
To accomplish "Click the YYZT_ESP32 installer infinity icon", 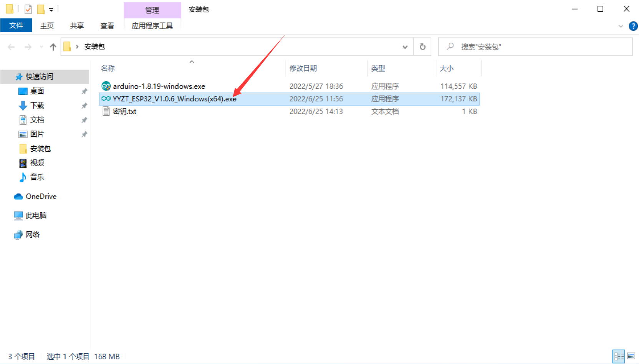I will click(x=106, y=99).
